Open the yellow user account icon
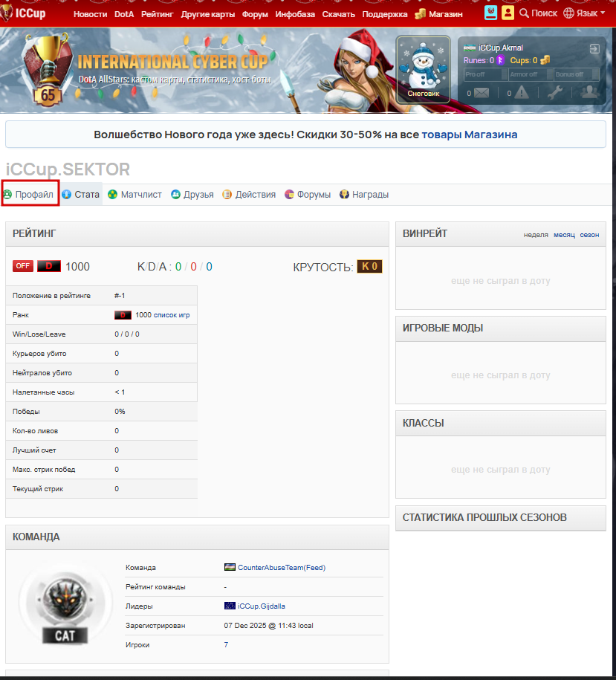 pos(508,13)
